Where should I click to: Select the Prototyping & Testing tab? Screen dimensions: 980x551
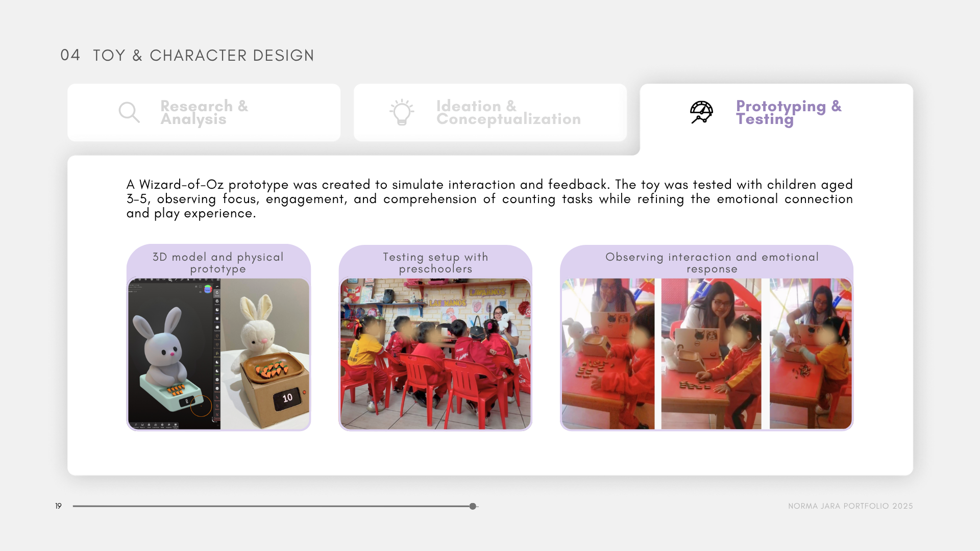point(776,112)
